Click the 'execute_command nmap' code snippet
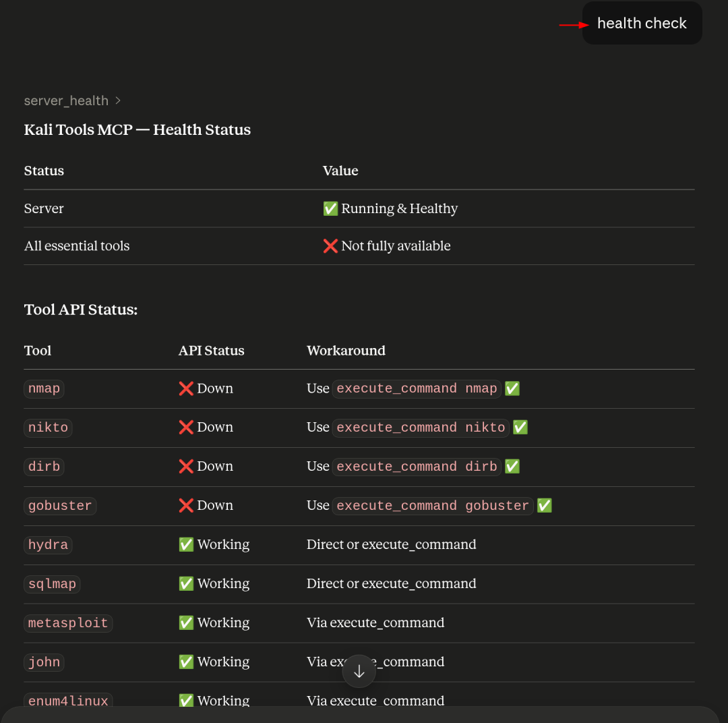This screenshot has height=723, width=728. tap(417, 388)
